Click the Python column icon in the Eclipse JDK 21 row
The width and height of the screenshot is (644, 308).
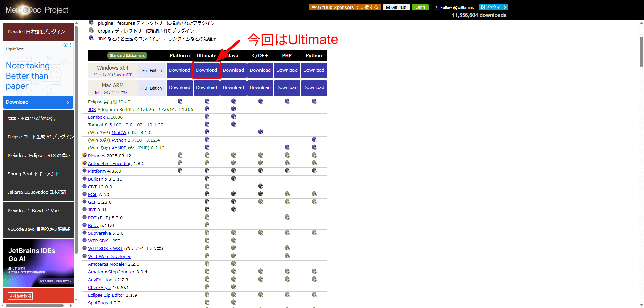(314, 101)
